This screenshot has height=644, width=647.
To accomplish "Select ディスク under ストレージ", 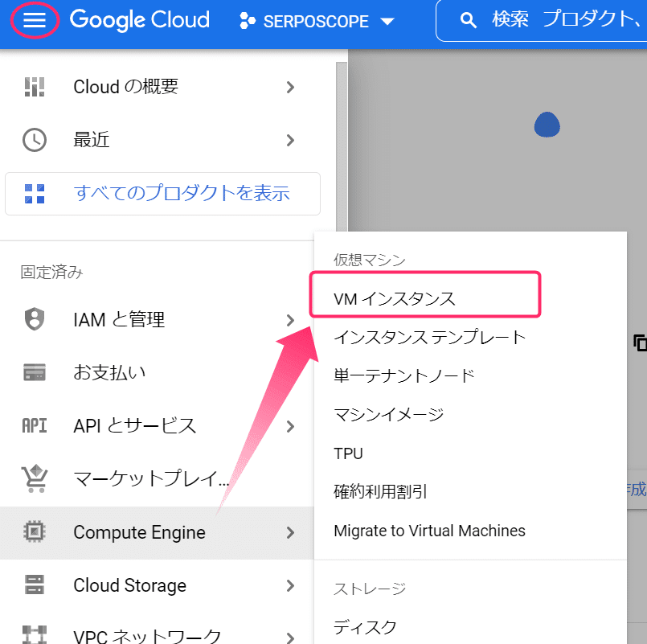I will [x=470, y=627].
